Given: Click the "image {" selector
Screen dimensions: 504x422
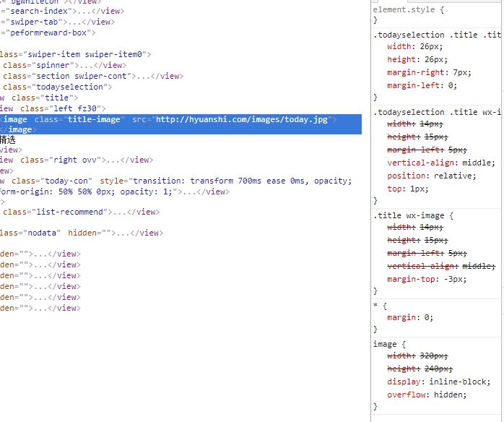Looking at the screenshot, I should click(389, 344).
